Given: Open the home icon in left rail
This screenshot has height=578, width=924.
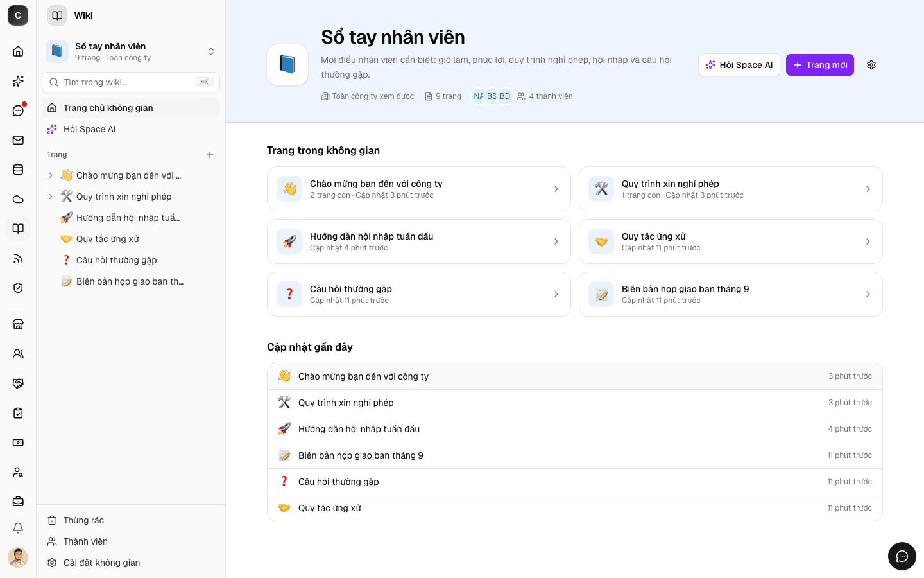Looking at the screenshot, I should click(x=18, y=51).
